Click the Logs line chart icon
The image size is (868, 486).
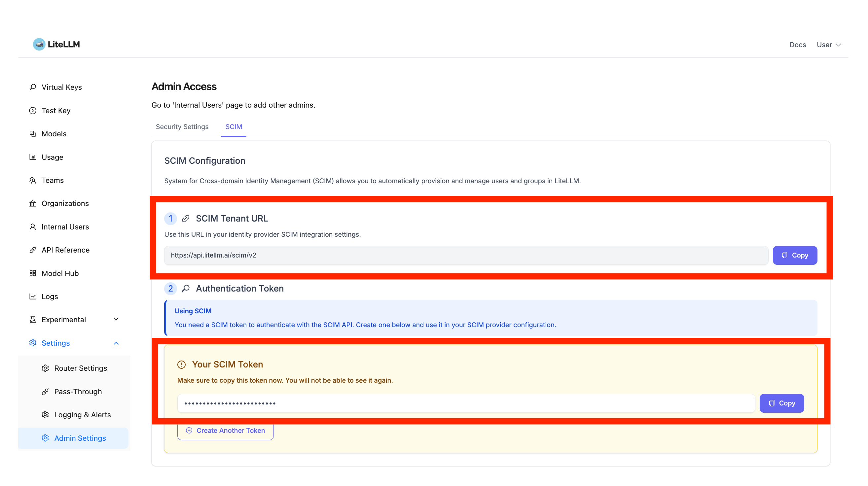pos(33,296)
